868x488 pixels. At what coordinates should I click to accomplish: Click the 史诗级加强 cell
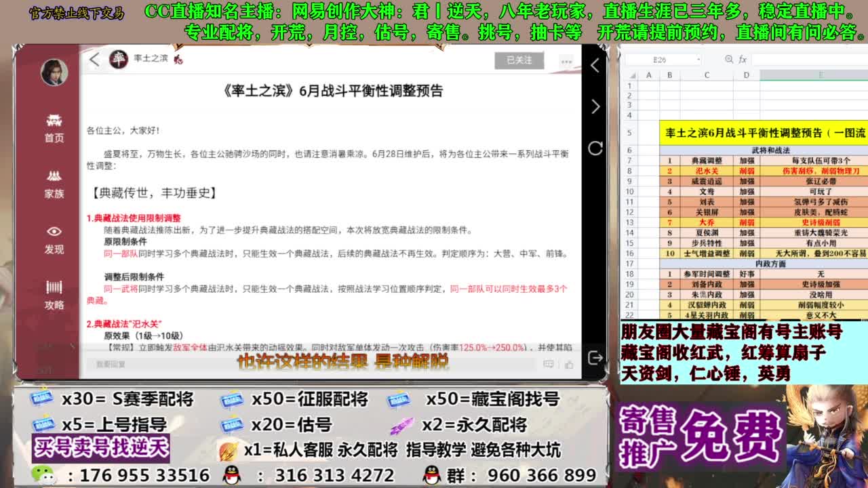(813, 284)
